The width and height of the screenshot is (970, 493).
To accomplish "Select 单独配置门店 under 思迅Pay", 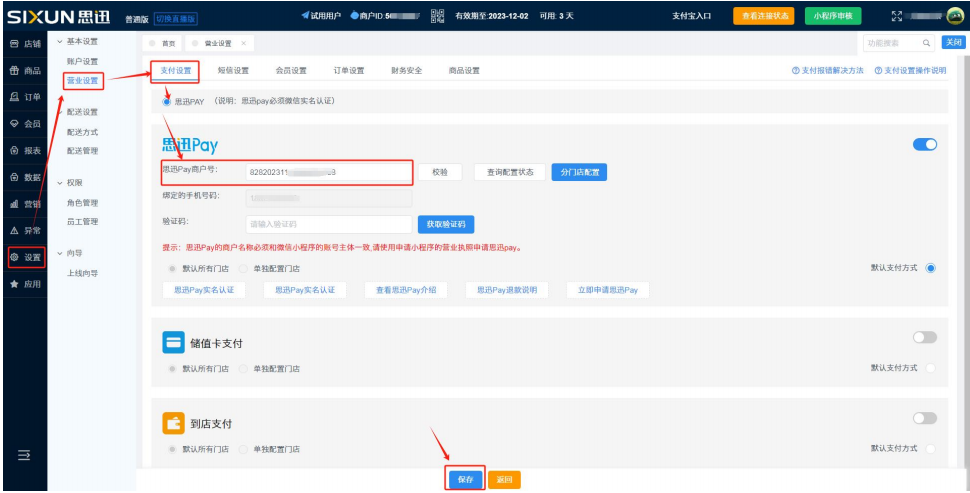I will (x=243, y=268).
